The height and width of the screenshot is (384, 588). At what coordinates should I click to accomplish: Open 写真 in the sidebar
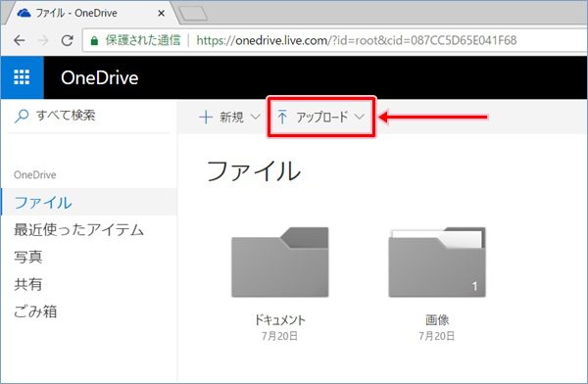28,257
